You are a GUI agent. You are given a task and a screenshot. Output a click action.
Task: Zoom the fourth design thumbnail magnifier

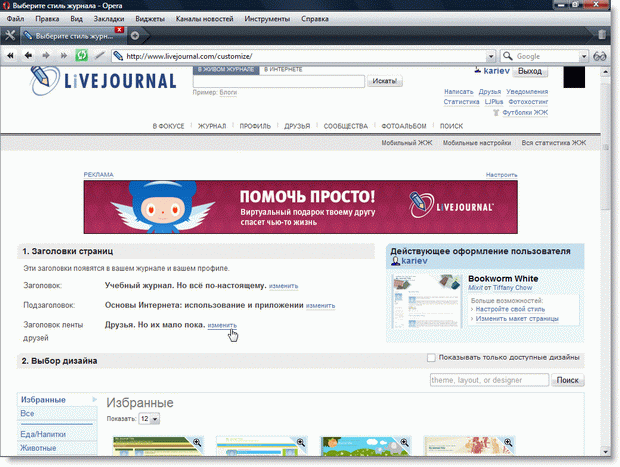click(508, 442)
